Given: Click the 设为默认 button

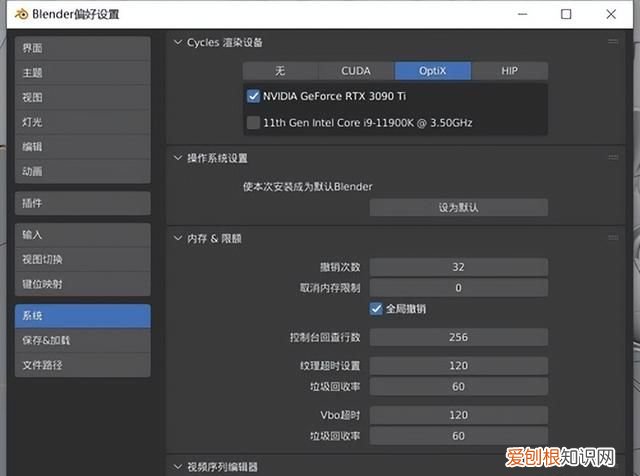Looking at the screenshot, I should [x=459, y=207].
